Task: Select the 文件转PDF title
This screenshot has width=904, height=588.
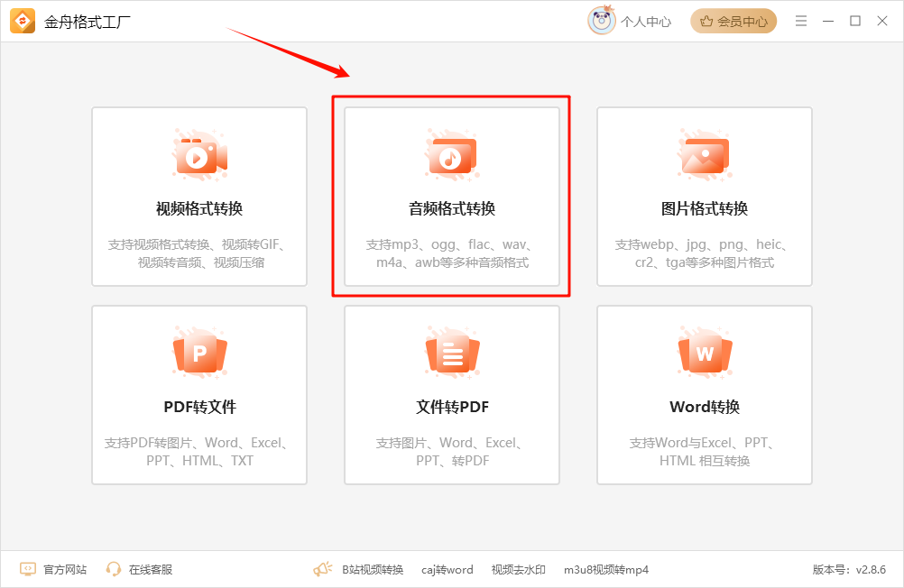Action: point(452,407)
